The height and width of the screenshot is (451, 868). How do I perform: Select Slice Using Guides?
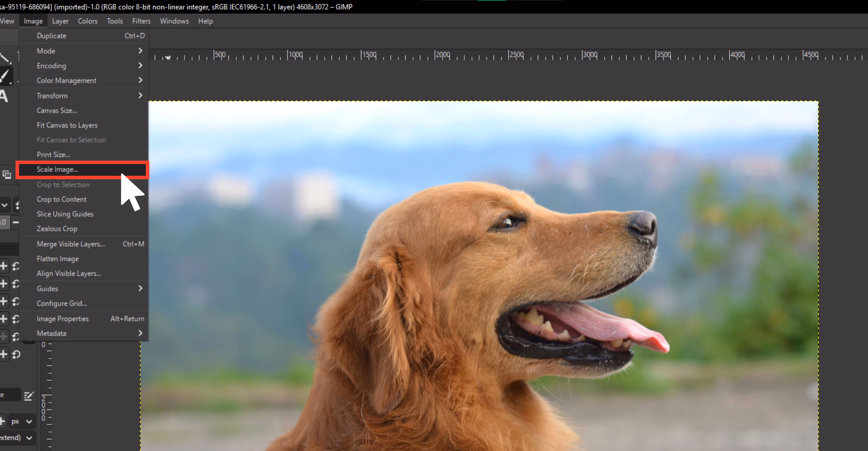point(84,214)
